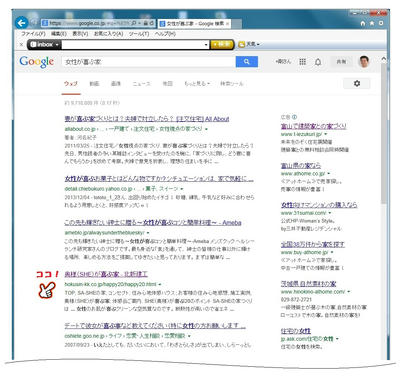The height and width of the screenshot is (379, 400).
Task: Open the ヘルプ(H) menu
Action: [165, 34]
